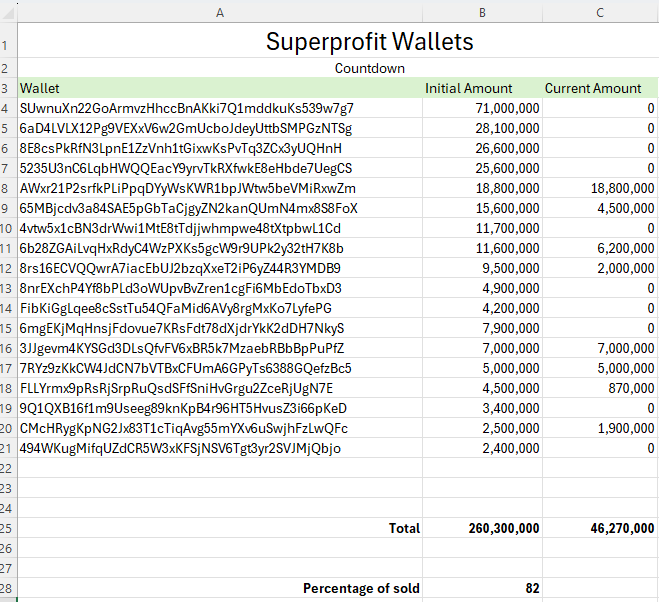Select initial amount 4,900,000
Screen dimensions: 659x602
(482, 288)
